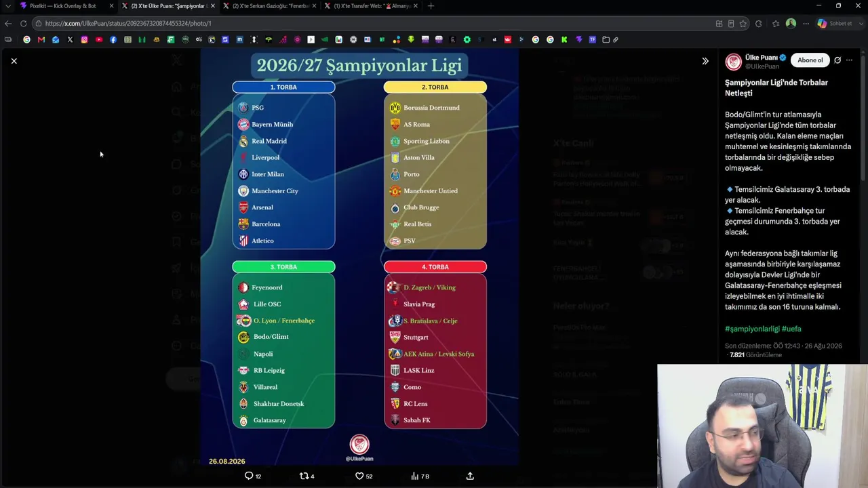Open the purple Pixelkit bolt bookmark
The width and height of the screenshot is (868, 488).
tap(578, 39)
